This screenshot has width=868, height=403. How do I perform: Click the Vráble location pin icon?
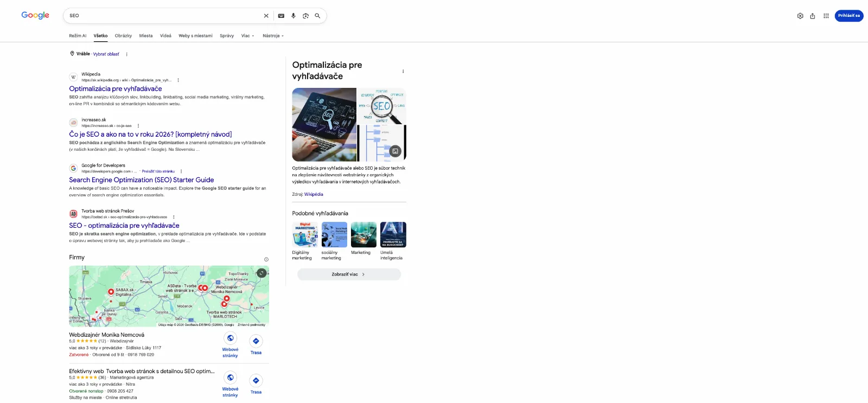pyautogui.click(x=72, y=54)
